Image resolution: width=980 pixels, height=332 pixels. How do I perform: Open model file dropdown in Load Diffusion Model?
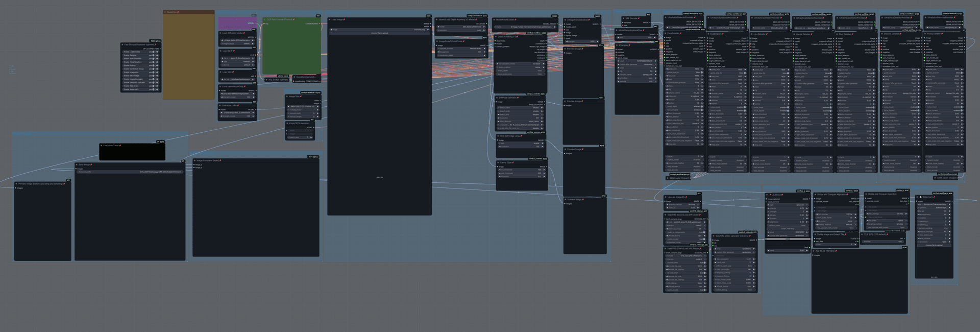click(x=237, y=40)
